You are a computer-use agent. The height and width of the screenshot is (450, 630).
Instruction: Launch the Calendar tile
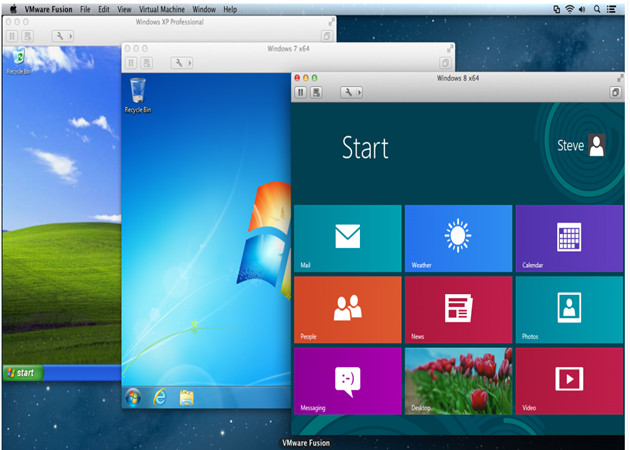point(568,238)
